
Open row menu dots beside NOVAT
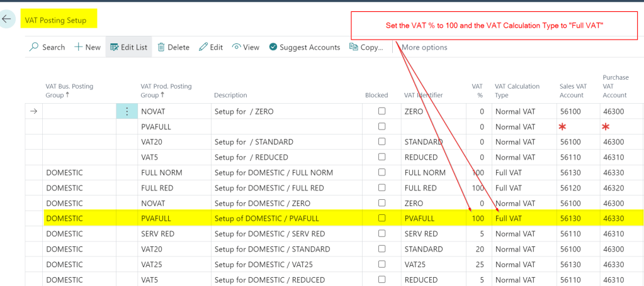[x=127, y=111]
